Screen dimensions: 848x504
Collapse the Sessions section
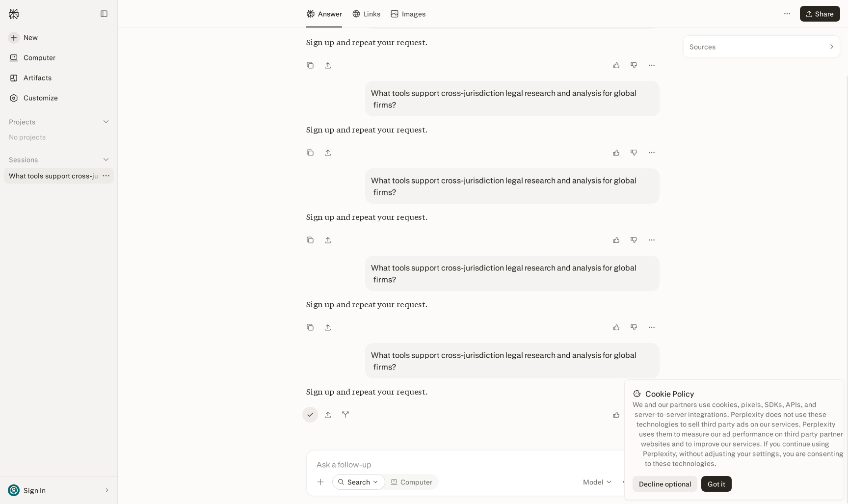[x=106, y=159]
